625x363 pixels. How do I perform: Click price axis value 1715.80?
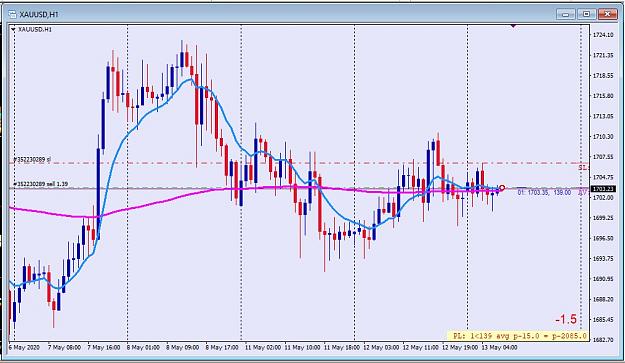(x=603, y=96)
